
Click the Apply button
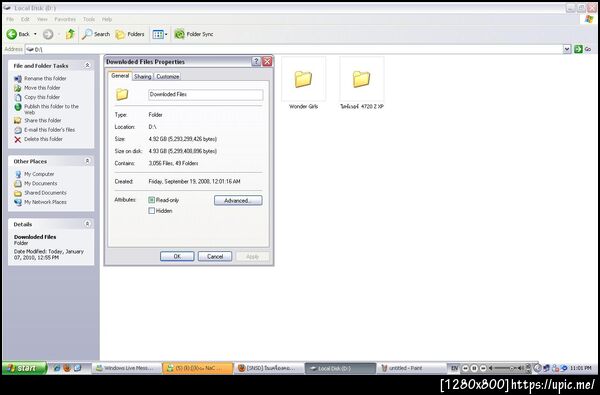[x=253, y=256]
